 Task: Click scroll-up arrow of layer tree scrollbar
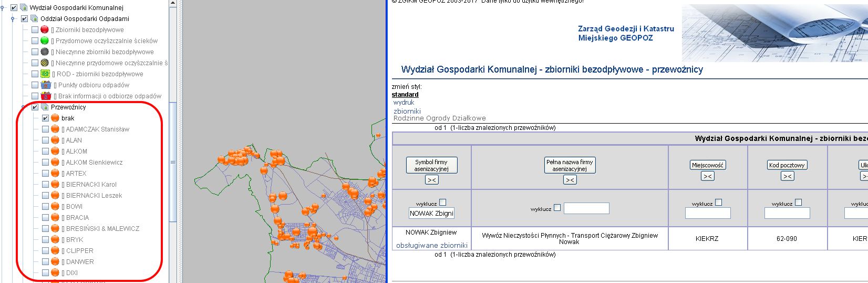click(173, 3)
